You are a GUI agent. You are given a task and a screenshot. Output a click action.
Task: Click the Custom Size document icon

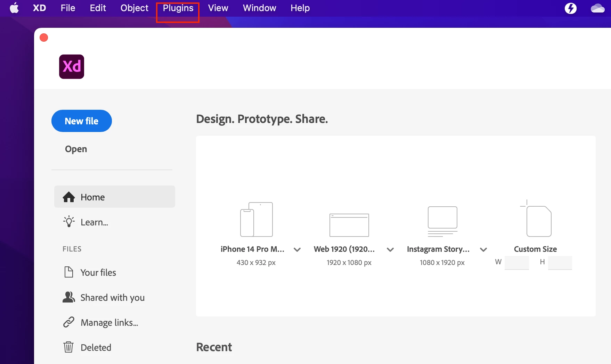click(x=536, y=218)
